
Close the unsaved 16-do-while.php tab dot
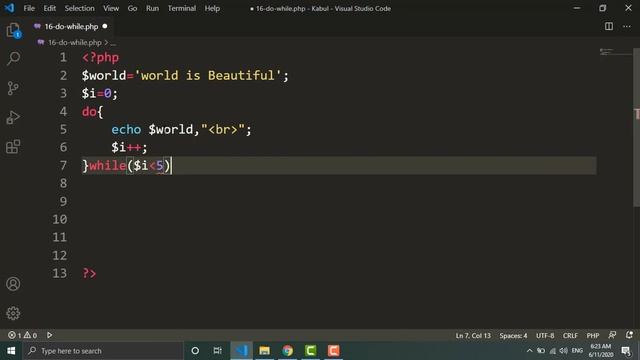point(105,26)
